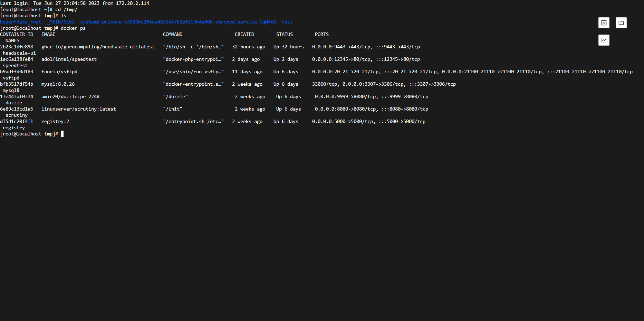Click container ID 6e89c13cd1a5
Screen dimensions: 644x321
pos(17,109)
